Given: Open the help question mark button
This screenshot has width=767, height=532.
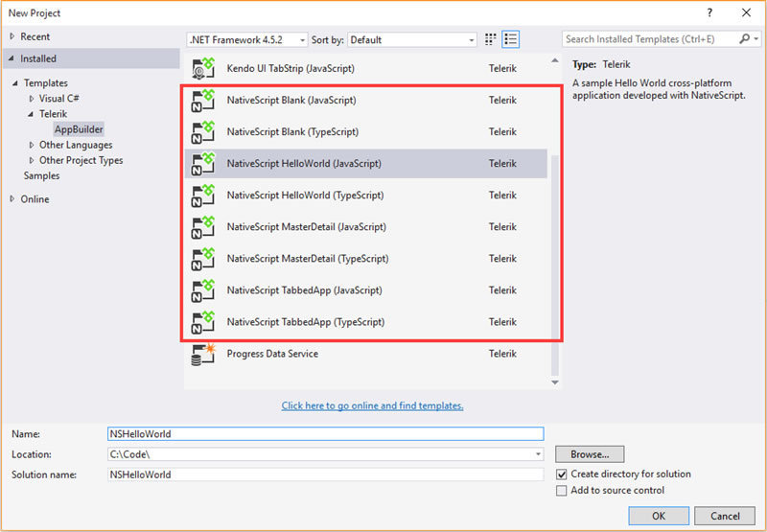Looking at the screenshot, I should (x=709, y=12).
